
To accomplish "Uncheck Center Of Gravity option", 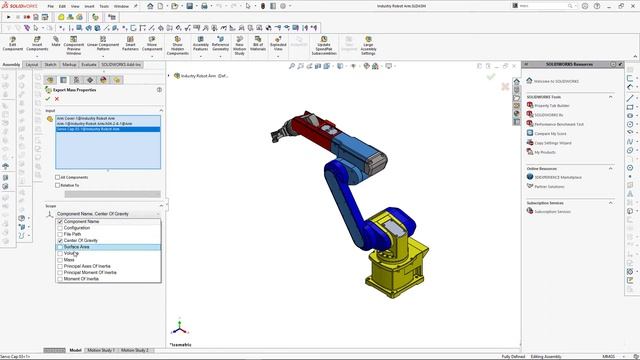I will click(x=60, y=241).
